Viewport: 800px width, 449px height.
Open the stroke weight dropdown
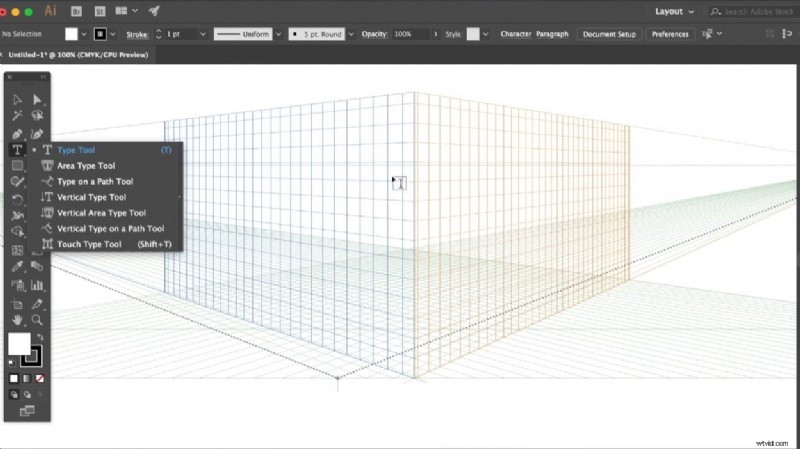click(203, 34)
